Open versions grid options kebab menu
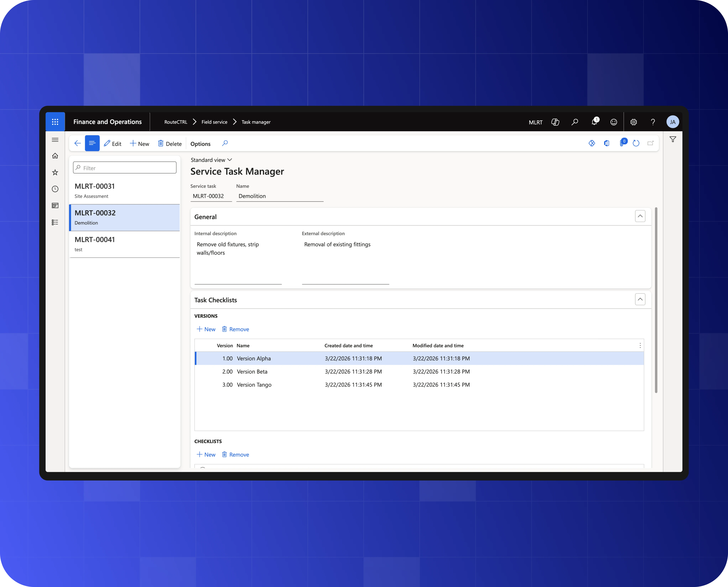 tap(640, 345)
